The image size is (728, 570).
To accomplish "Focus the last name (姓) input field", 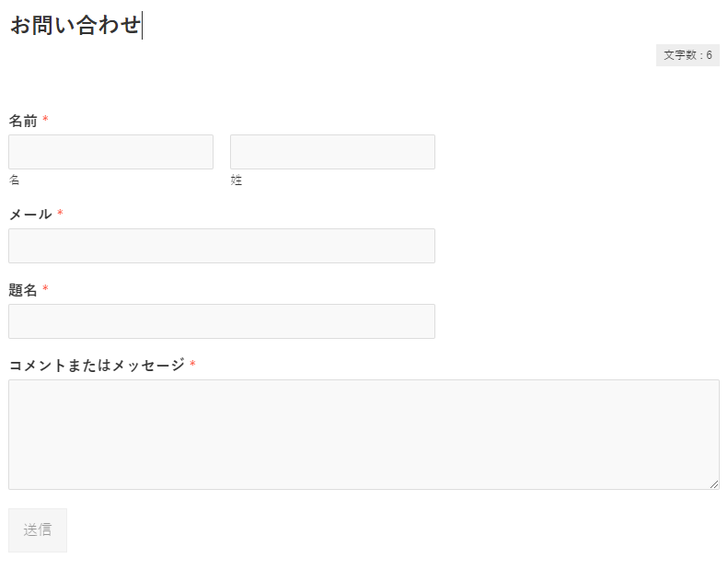I will coord(332,152).
